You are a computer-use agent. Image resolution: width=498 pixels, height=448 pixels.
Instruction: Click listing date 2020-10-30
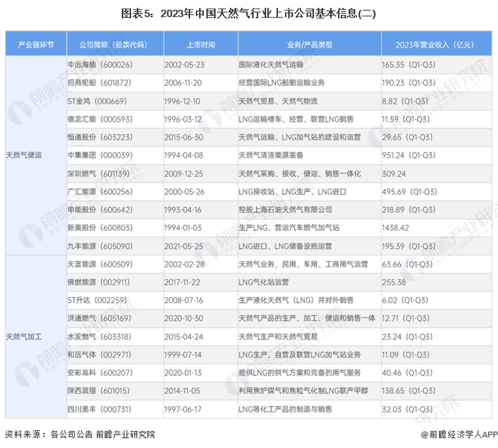[x=184, y=319]
